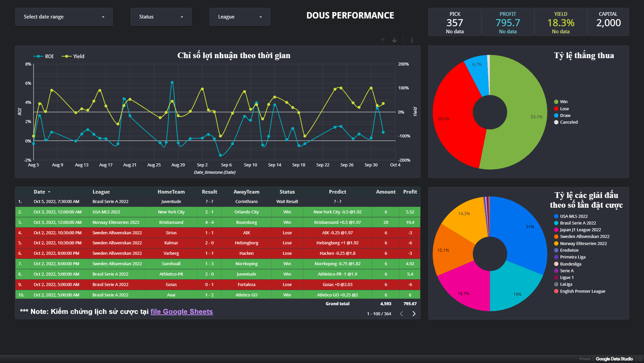
Task: Click the Date column sort arrow
Action: click(49, 192)
